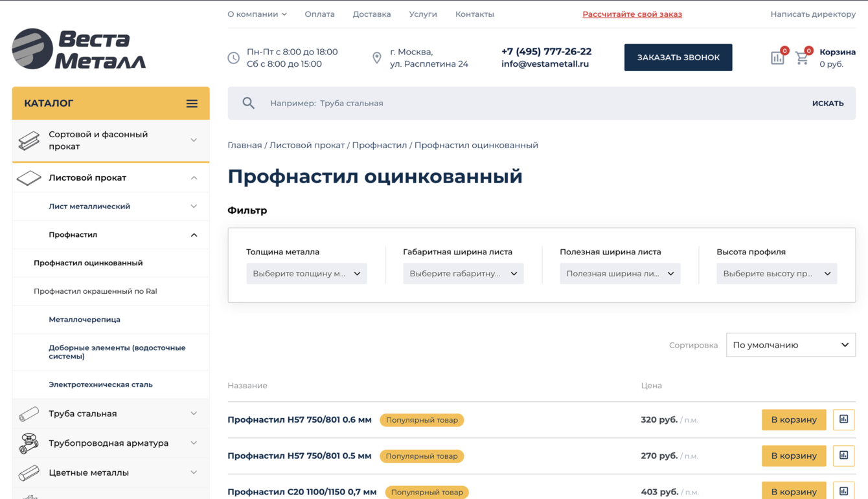Image resolution: width=868 pixels, height=499 pixels.
Task: Click the Листовой прокат sheet icon
Action: (29, 177)
